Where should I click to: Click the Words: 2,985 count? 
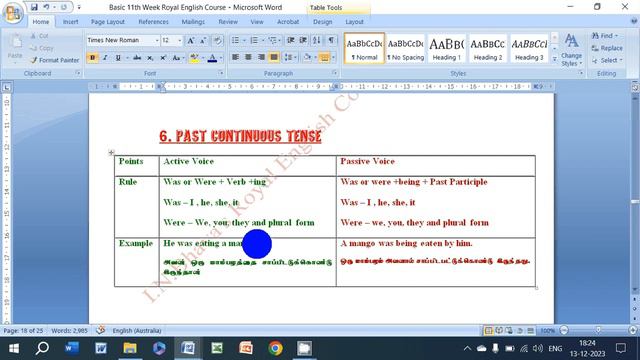(69, 331)
